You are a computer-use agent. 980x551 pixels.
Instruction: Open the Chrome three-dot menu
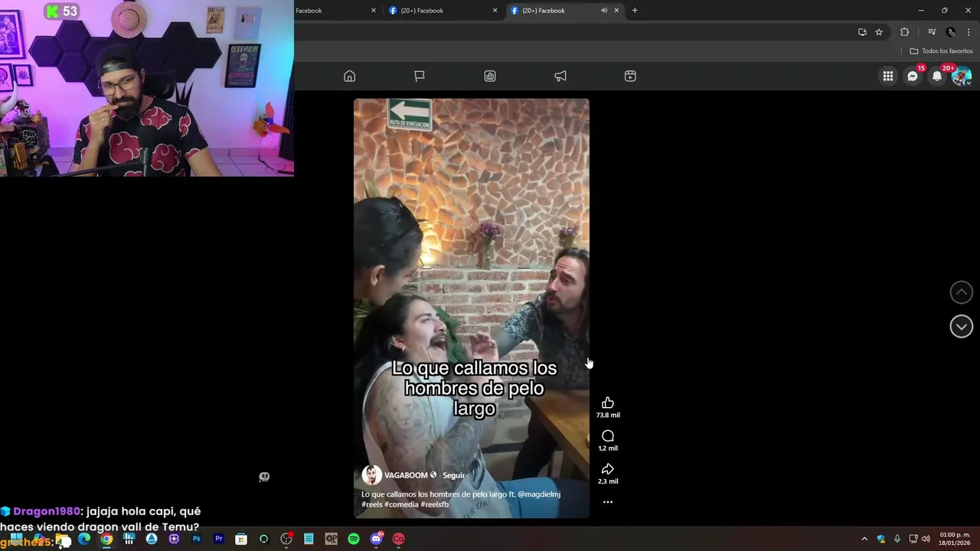(969, 32)
